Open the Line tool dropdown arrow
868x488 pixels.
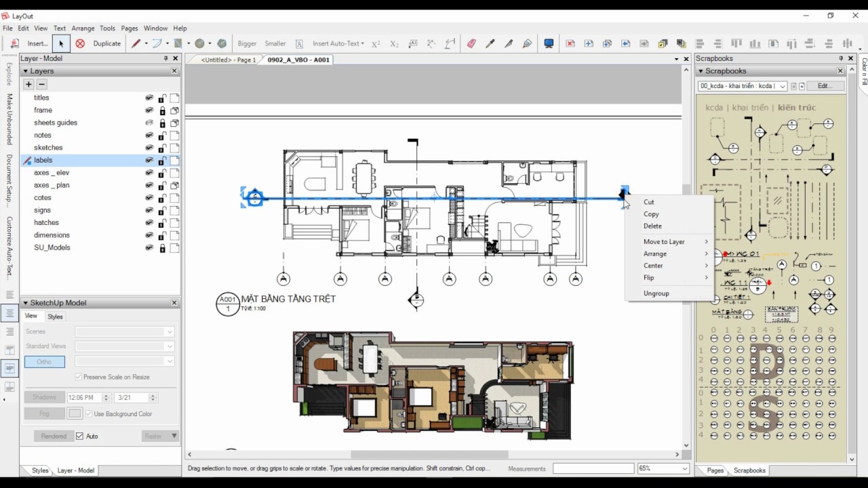tap(146, 43)
